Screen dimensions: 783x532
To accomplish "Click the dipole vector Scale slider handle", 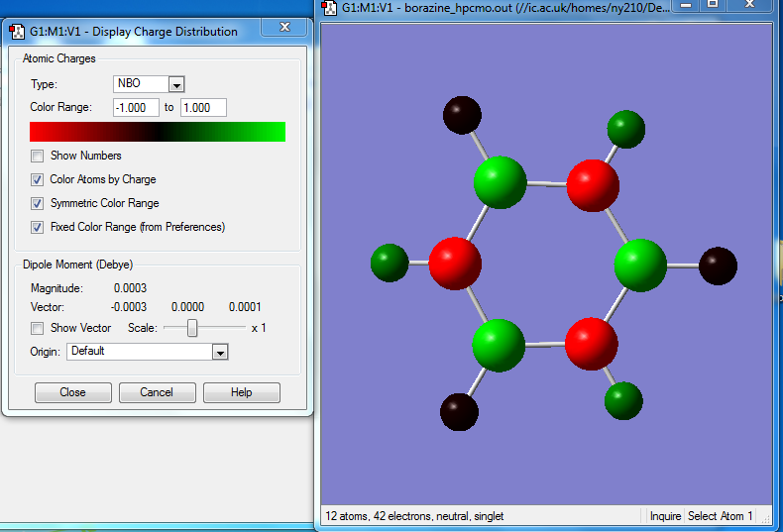I will 192,328.
